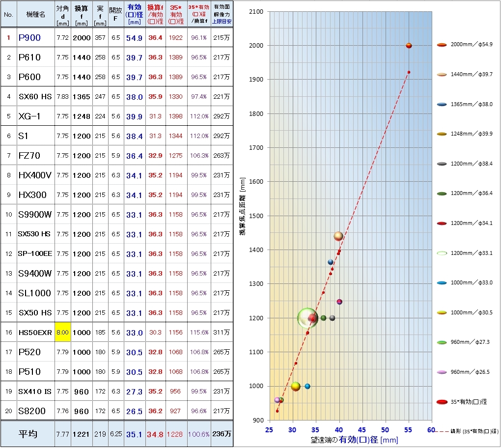Click the SX60 HS 1365 focal cell
Image resolution: width=501 pixels, height=448 pixels.
(82, 96)
